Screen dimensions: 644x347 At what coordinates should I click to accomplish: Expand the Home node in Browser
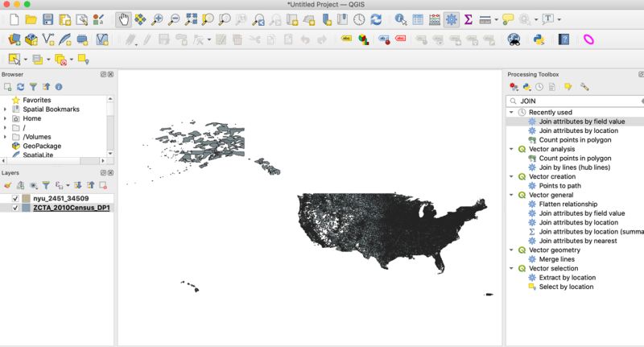[5, 118]
